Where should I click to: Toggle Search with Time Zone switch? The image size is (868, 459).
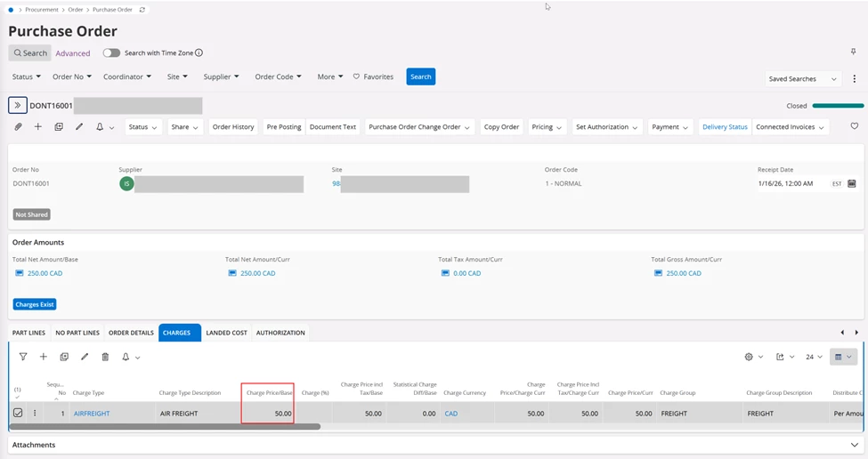[111, 53]
